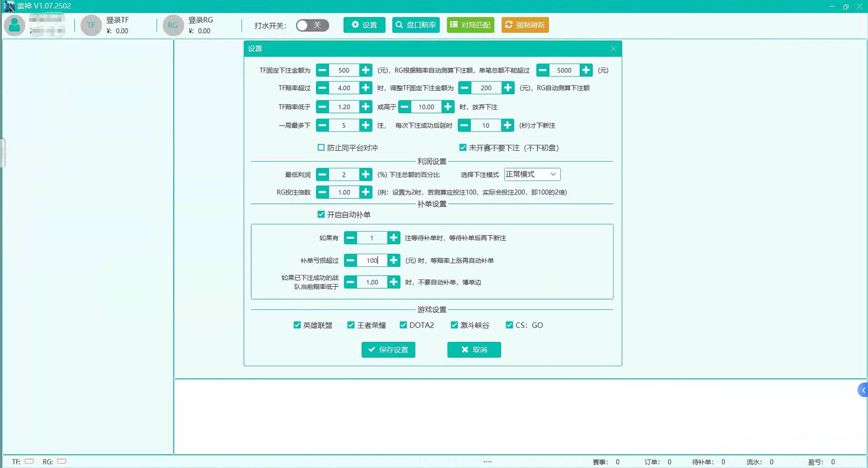Increase 一局最多下 count with plus
Screen dimensions: 868x468
click(366, 125)
